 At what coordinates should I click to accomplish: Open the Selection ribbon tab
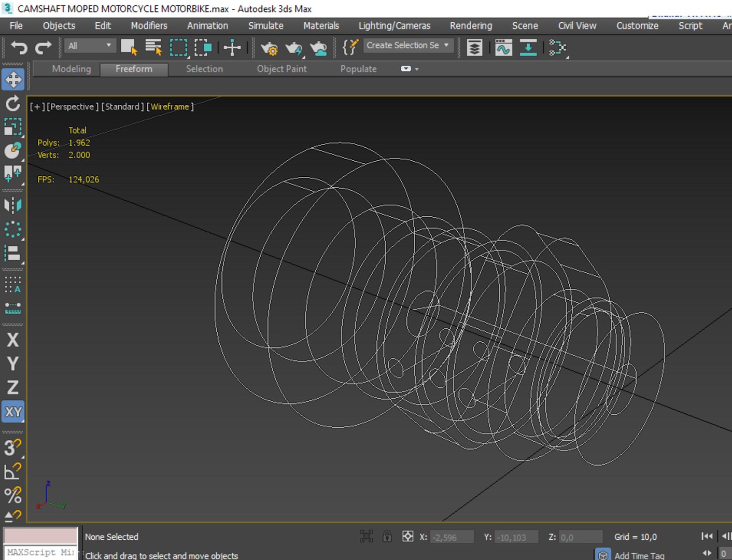(x=204, y=69)
